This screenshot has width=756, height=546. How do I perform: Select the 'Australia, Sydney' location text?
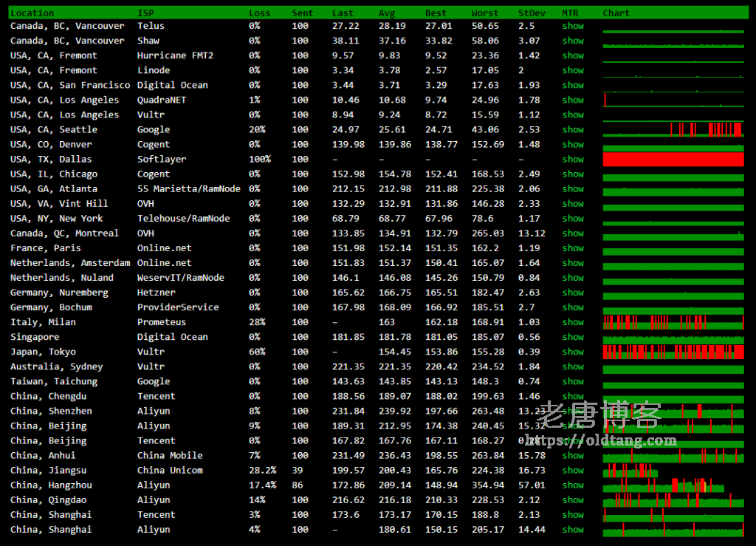56,366
